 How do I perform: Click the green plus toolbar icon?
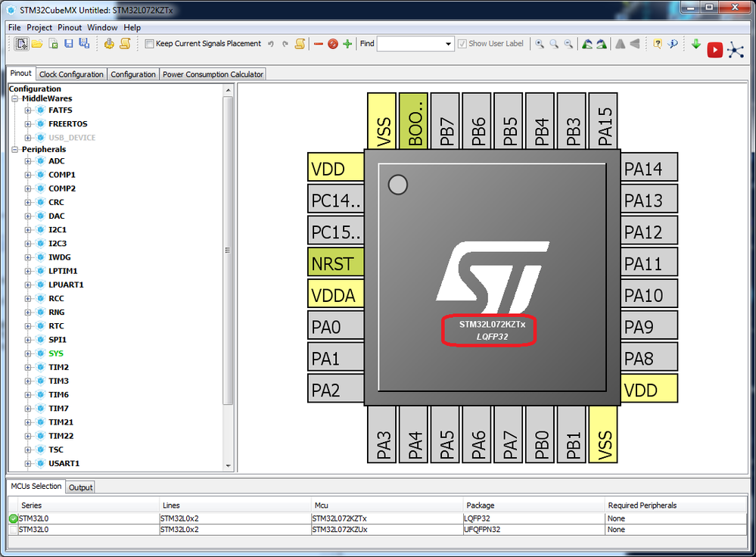pyautogui.click(x=347, y=44)
